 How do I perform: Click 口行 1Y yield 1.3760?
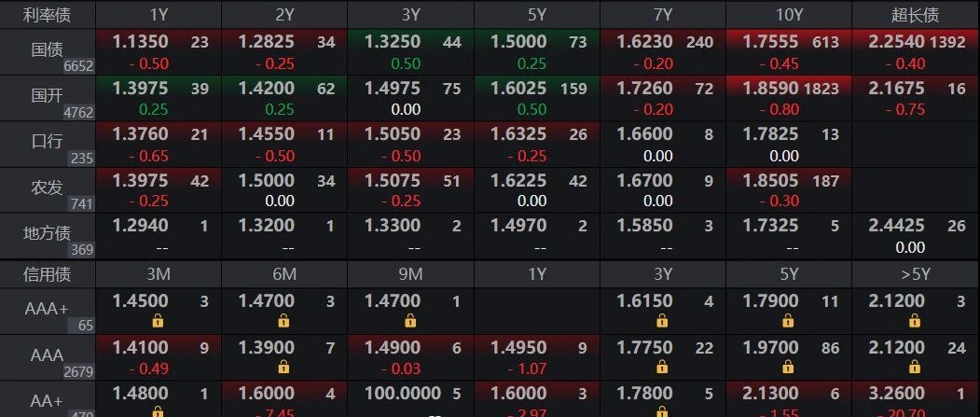[140, 133]
